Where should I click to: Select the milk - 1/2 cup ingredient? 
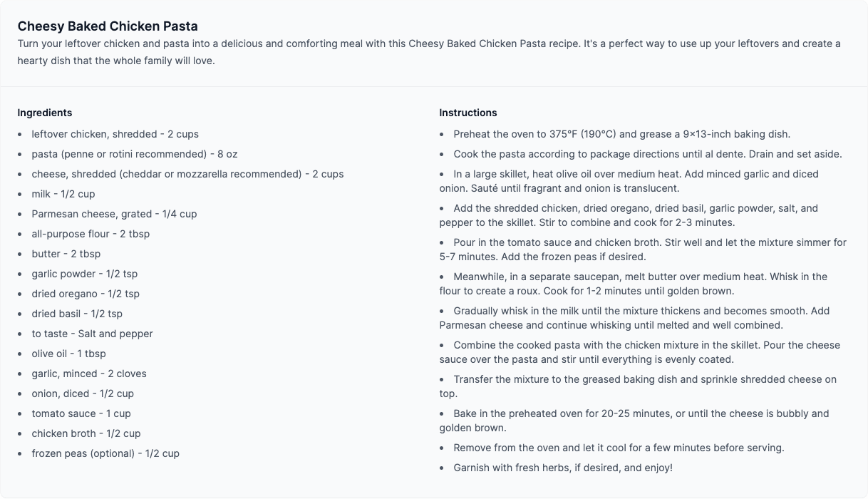coord(63,194)
